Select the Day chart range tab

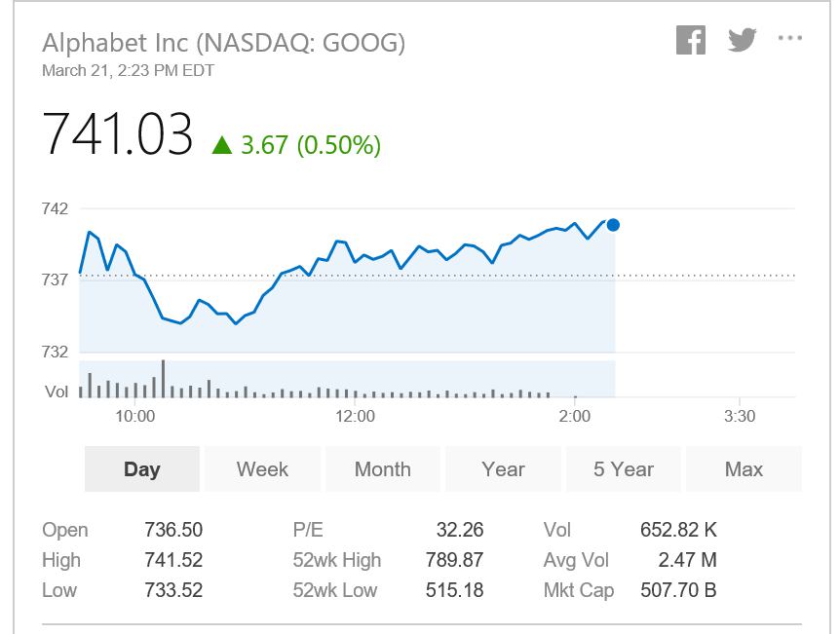[x=142, y=469]
